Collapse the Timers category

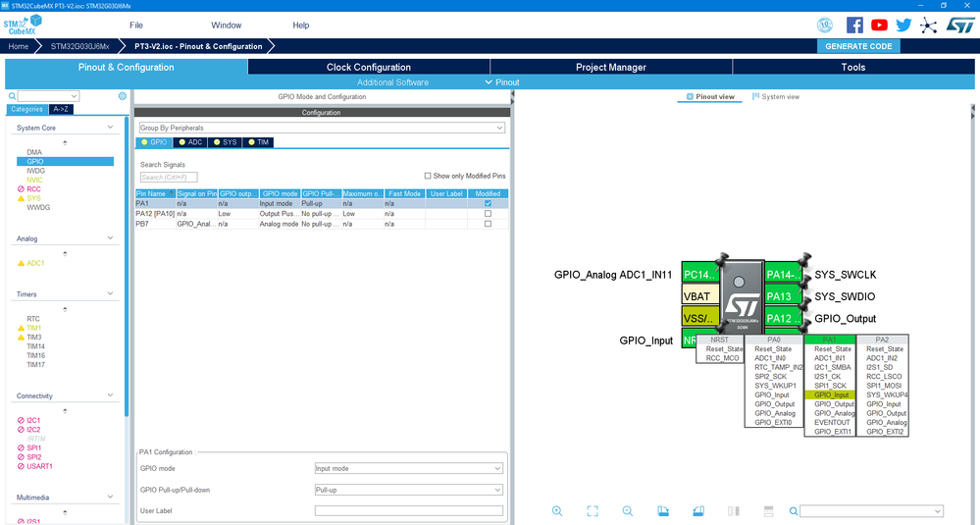coord(111,293)
